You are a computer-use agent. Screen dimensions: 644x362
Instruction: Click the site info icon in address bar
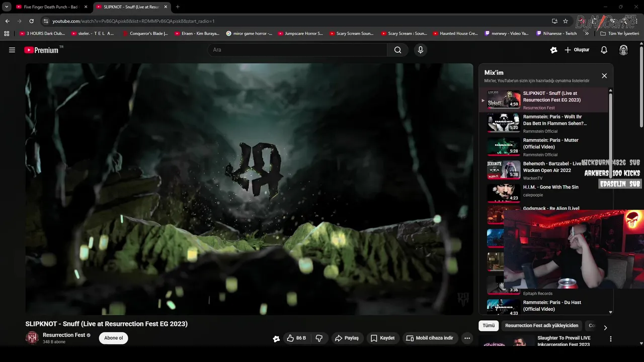[46, 21]
